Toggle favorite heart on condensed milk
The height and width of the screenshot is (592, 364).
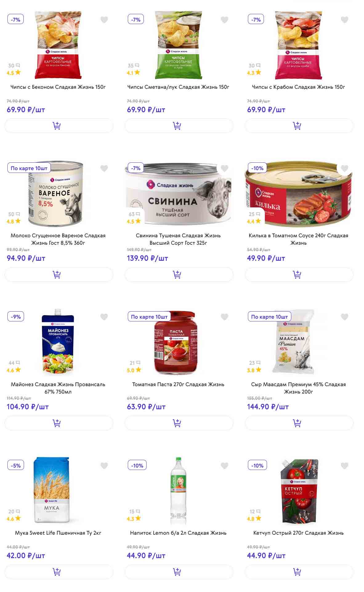(x=104, y=168)
